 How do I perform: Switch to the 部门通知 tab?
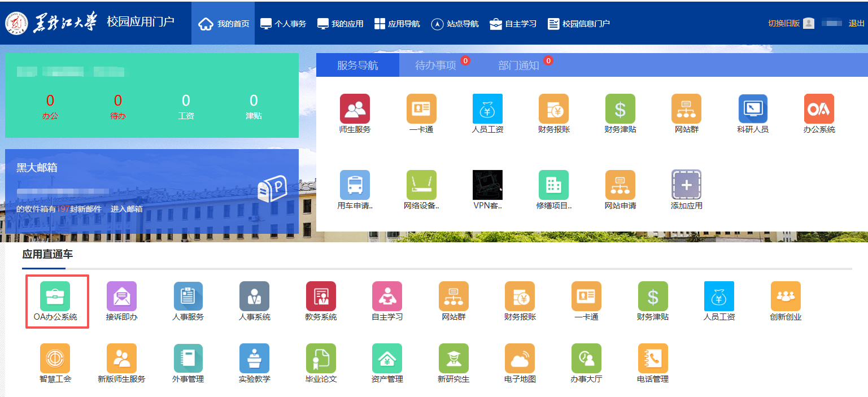click(x=518, y=66)
